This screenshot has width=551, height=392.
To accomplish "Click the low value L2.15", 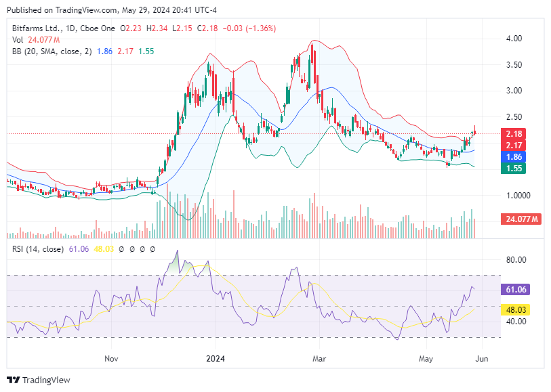I will click(182, 28).
